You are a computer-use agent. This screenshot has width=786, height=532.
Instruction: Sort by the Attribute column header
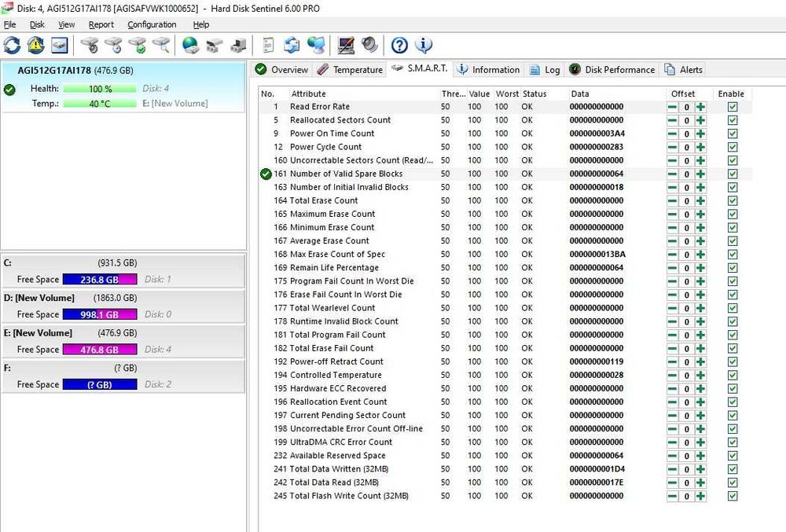[x=364, y=94]
